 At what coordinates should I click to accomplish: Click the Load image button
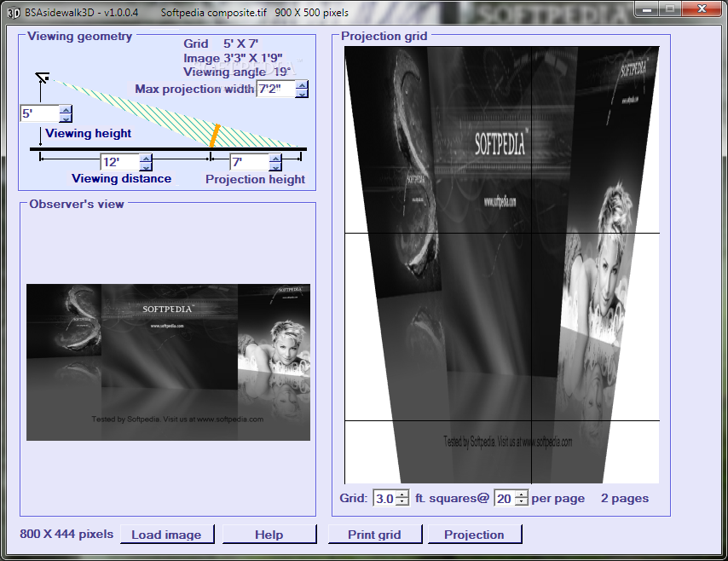click(167, 535)
